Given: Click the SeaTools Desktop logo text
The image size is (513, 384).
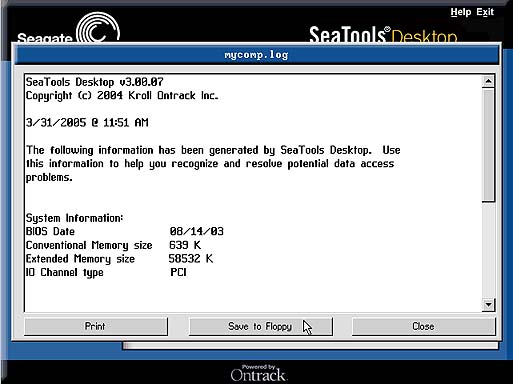Looking at the screenshot, I should tap(383, 35).
